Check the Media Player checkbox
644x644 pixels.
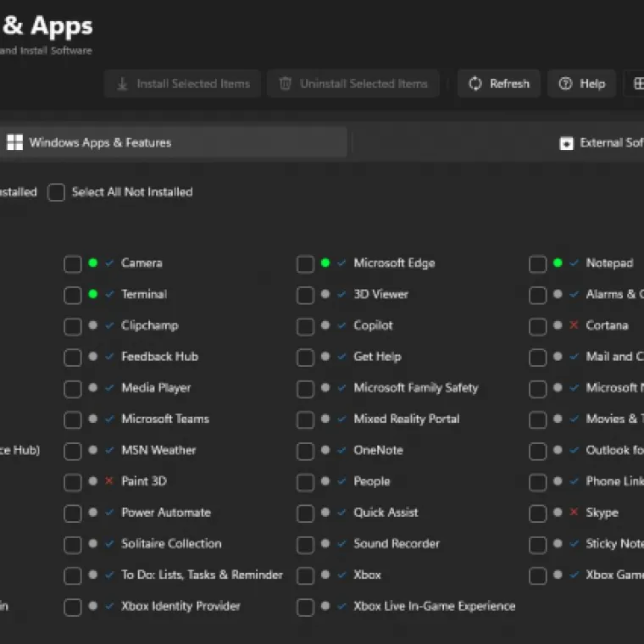(73, 389)
